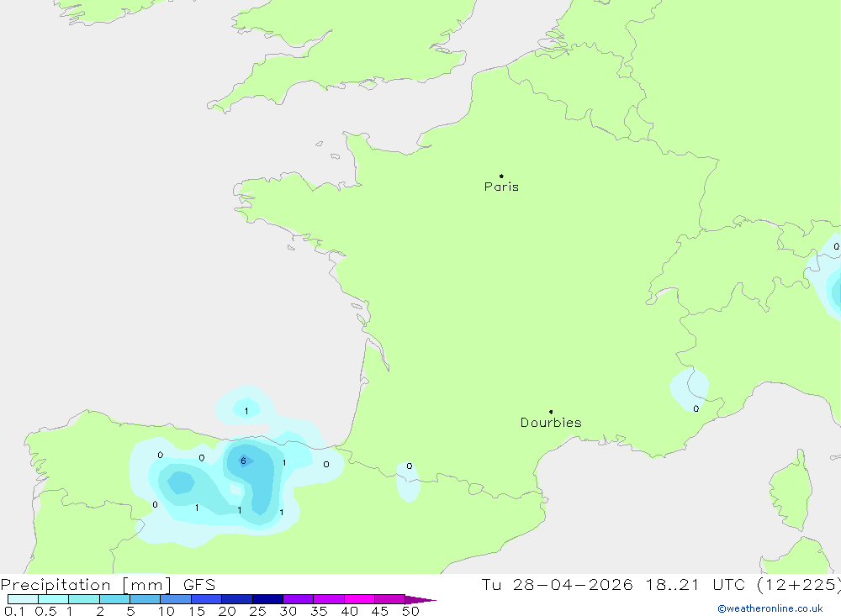Select the 0.1 mm lightest legend swatch
Screen dimensions: 841x616
(23, 599)
